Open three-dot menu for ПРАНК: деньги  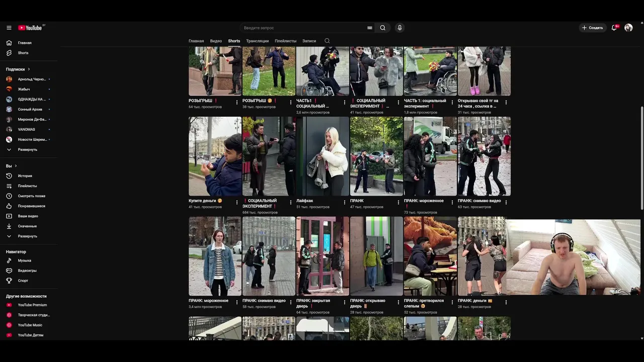[506, 302]
